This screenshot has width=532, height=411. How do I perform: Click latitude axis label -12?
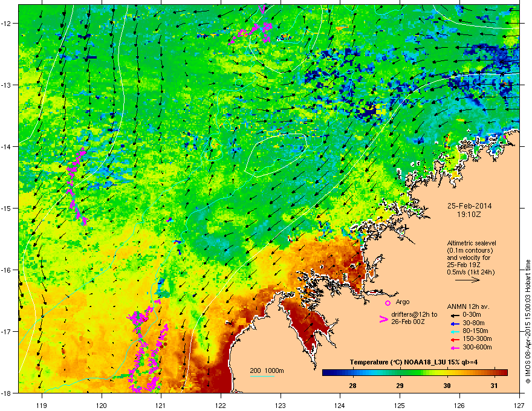click(x=6, y=24)
